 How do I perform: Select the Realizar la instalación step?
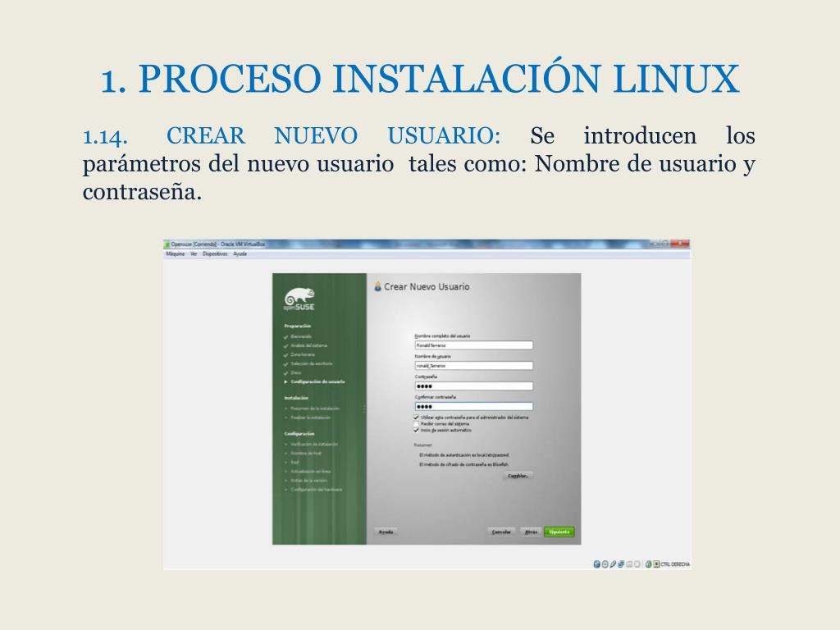(311, 418)
